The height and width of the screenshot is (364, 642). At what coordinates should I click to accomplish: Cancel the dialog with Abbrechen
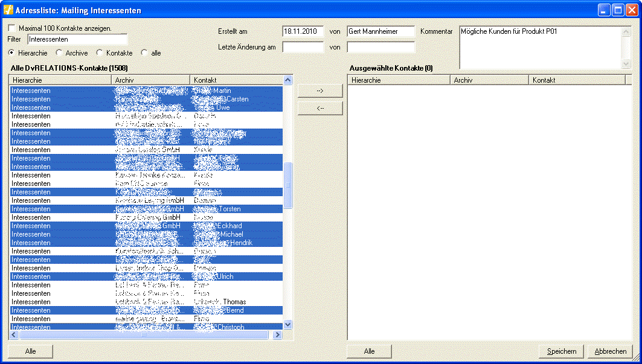[x=611, y=351]
